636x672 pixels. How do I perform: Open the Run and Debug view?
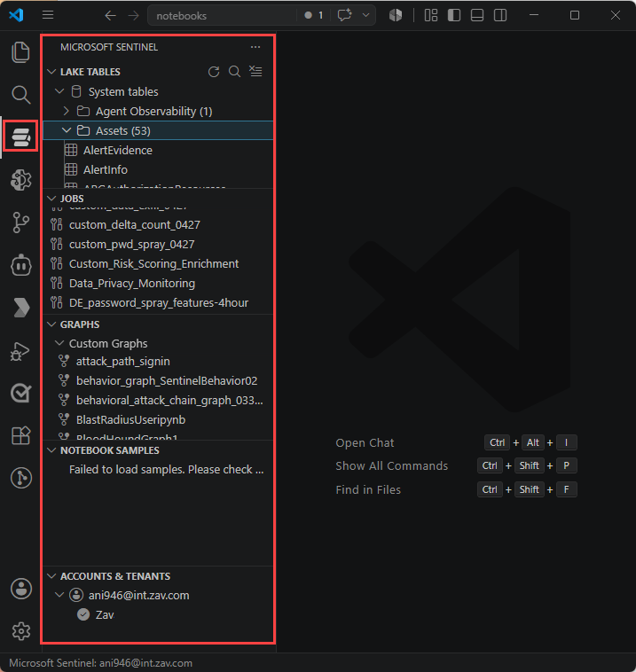pos(20,351)
